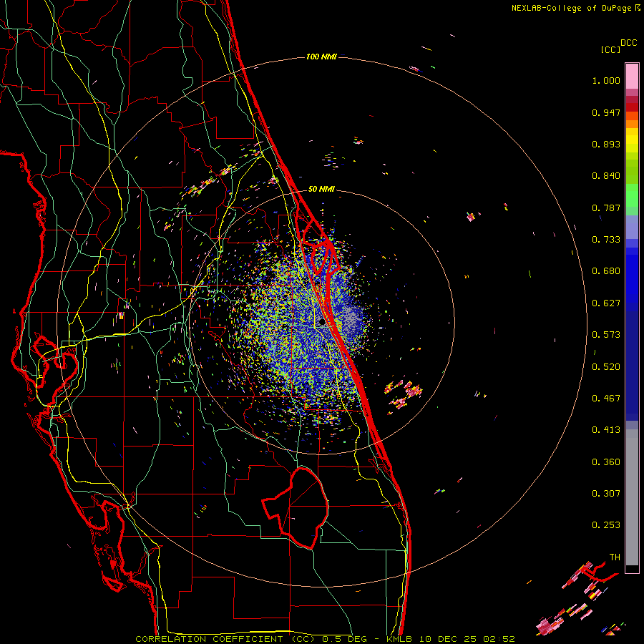
Task: Pick the pink segment atop the color bar
Action: tap(632, 76)
